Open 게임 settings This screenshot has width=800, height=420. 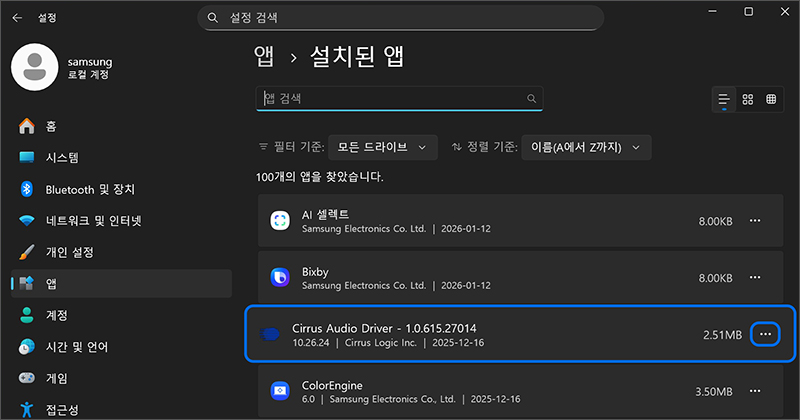coord(121,378)
